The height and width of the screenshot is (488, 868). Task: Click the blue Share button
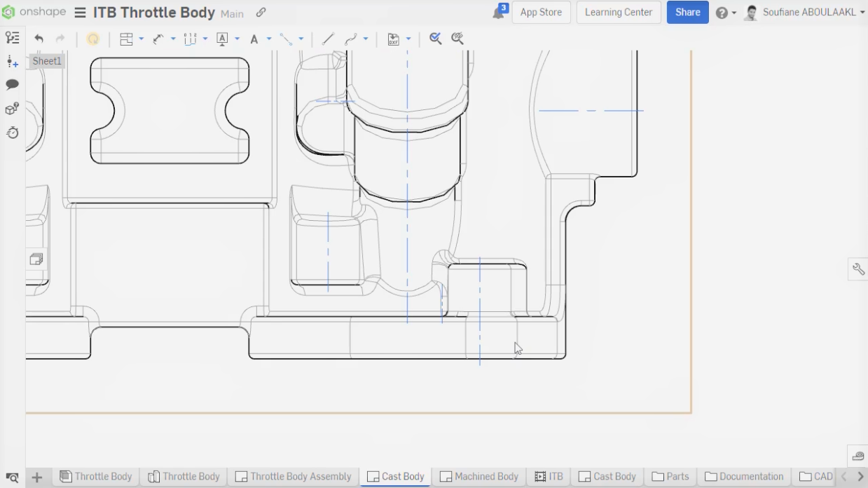pos(688,13)
